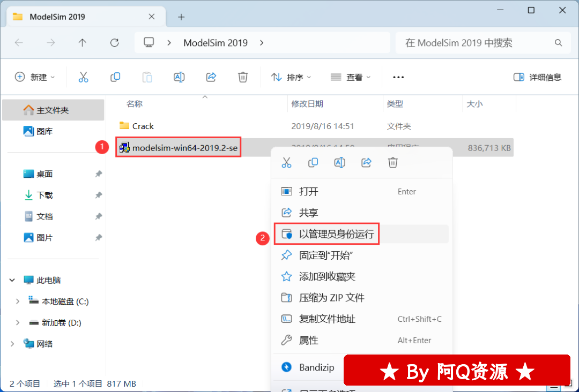Refresh the current folder
This screenshot has height=392, width=579.
[115, 43]
